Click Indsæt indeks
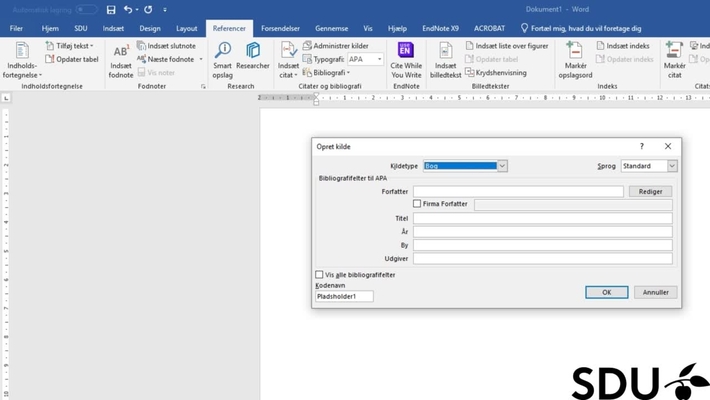The image size is (710, 400). point(623,46)
